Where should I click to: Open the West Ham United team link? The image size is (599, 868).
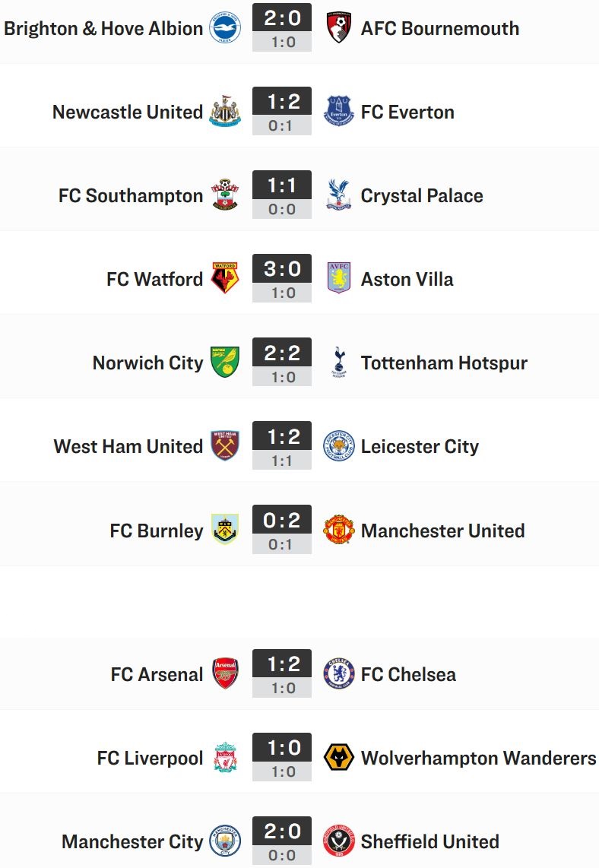tap(128, 446)
